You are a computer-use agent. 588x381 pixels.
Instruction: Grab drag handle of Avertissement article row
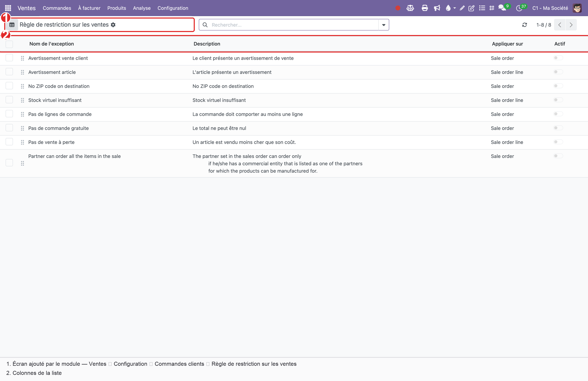[x=22, y=72]
